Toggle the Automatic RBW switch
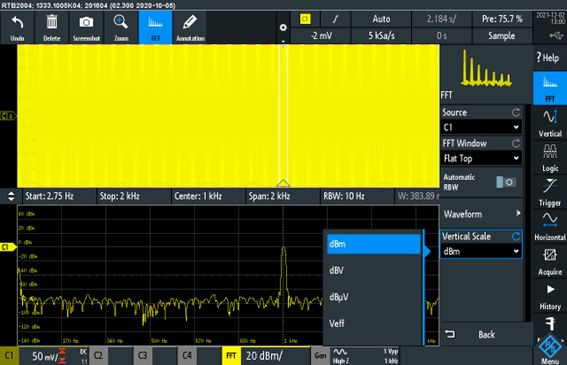Viewport: 567px width, 365px height. click(x=506, y=182)
